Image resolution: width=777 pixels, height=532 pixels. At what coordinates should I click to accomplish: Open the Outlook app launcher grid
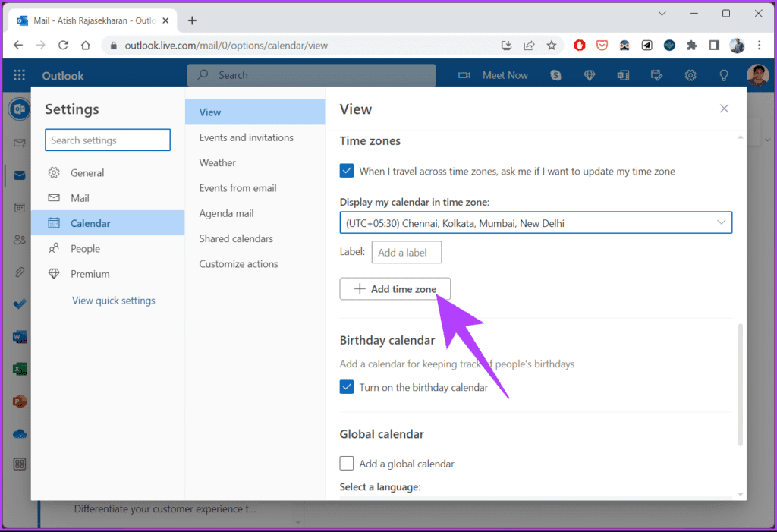coord(19,75)
